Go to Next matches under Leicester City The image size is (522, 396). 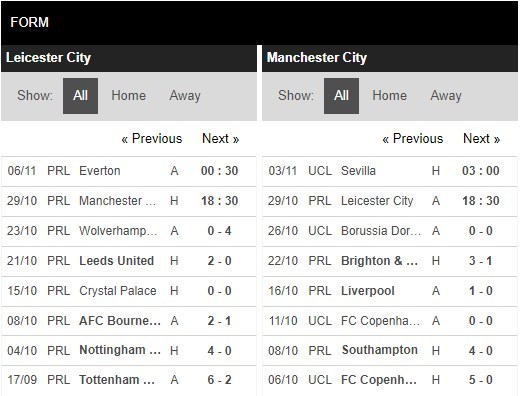(x=221, y=138)
